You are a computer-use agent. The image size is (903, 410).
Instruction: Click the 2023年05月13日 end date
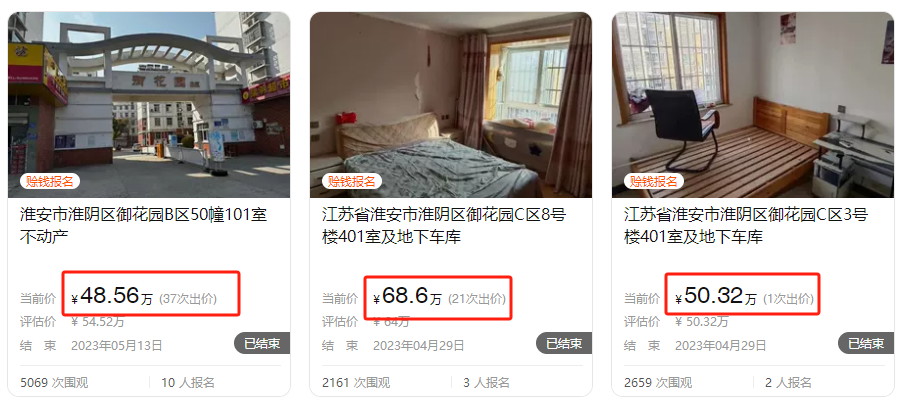pyautogui.click(x=117, y=346)
